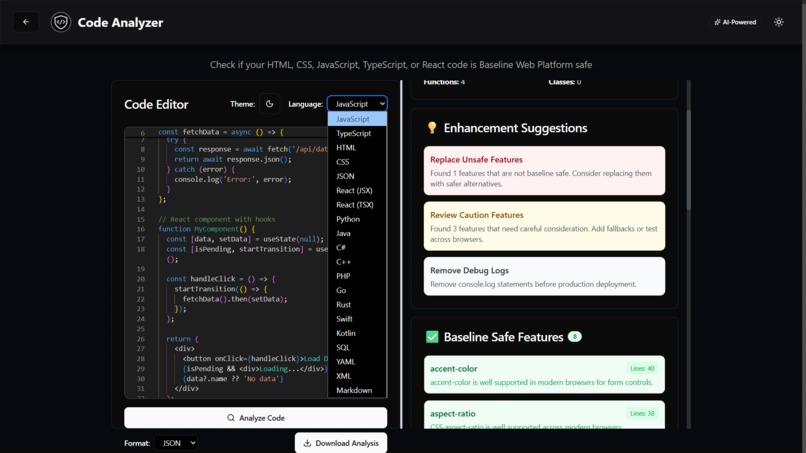The image size is (806, 453).
Task: Click the download arrow icon
Action: tap(307, 443)
